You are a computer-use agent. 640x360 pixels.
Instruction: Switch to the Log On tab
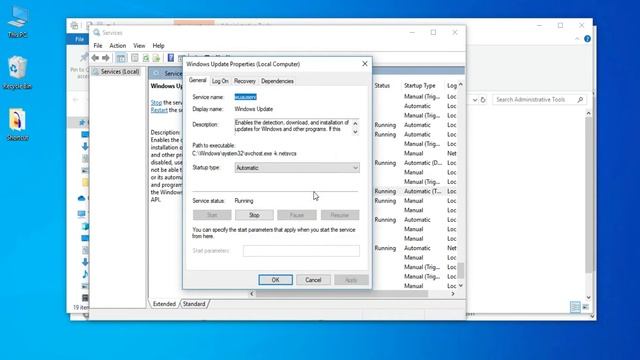pyautogui.click(x=220, y=81)
